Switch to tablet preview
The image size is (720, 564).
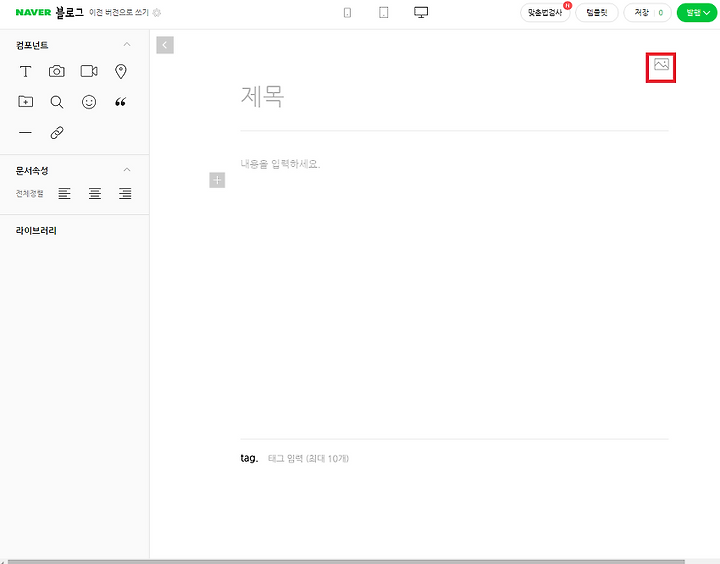[384, 12]
